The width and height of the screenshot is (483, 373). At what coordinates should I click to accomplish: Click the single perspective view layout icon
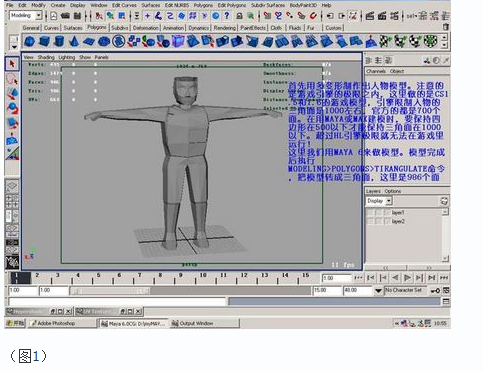[12, 186]
